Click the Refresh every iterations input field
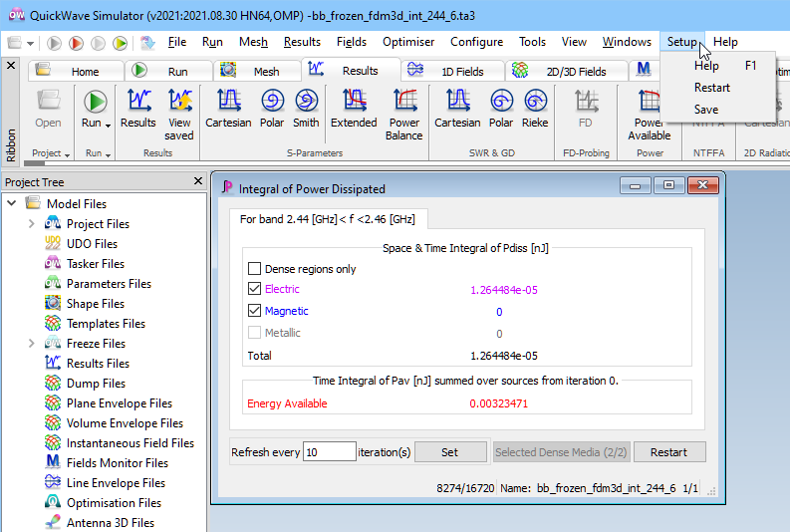Screen dimensions: 790x532 (330, 451)
